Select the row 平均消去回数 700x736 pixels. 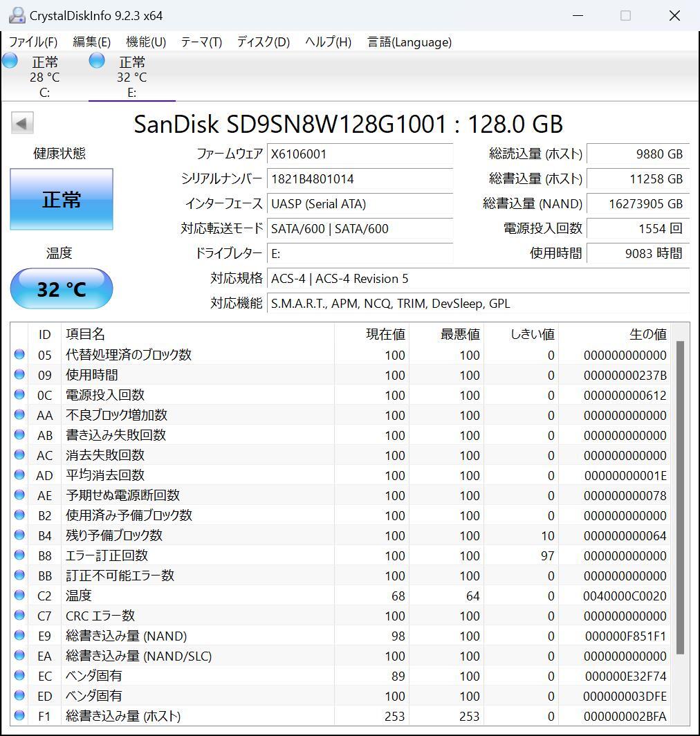point(340,475)
